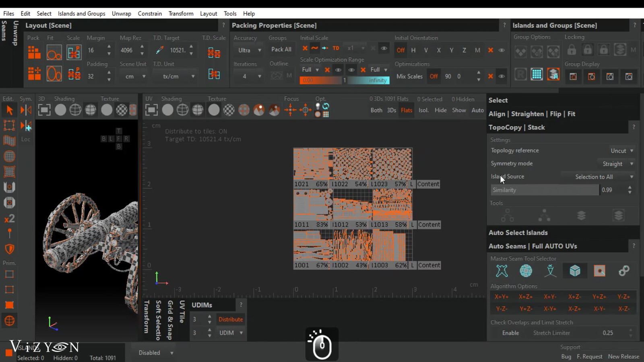Toggle the Mix Scales Off button
This screenshot has width=644, height=362.
[433, 76]
